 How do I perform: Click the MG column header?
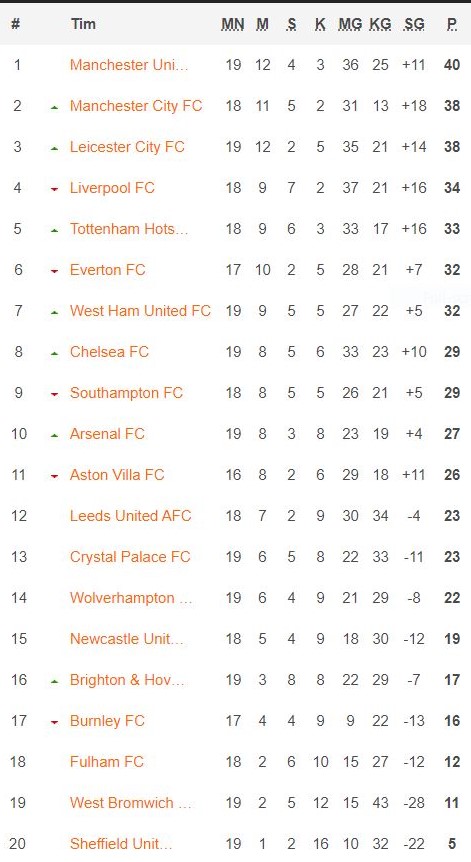click(x=350, y=24)
